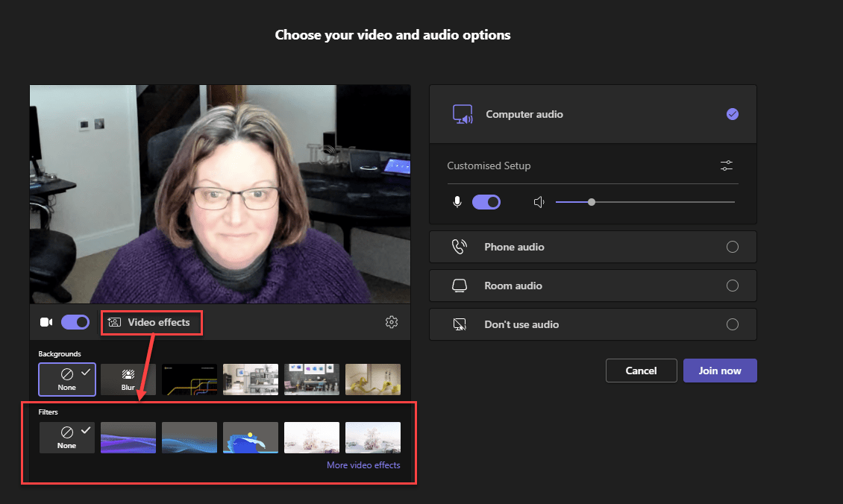Click the camera icon beside video toggle
843x504 pixels.
(46, 322)
